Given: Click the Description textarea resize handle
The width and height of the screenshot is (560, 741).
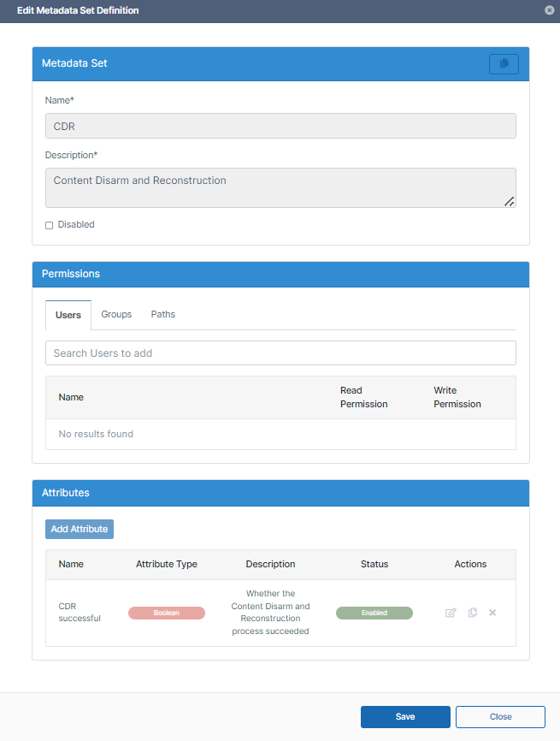Looking at the screenshot, I should coord(509,201).
